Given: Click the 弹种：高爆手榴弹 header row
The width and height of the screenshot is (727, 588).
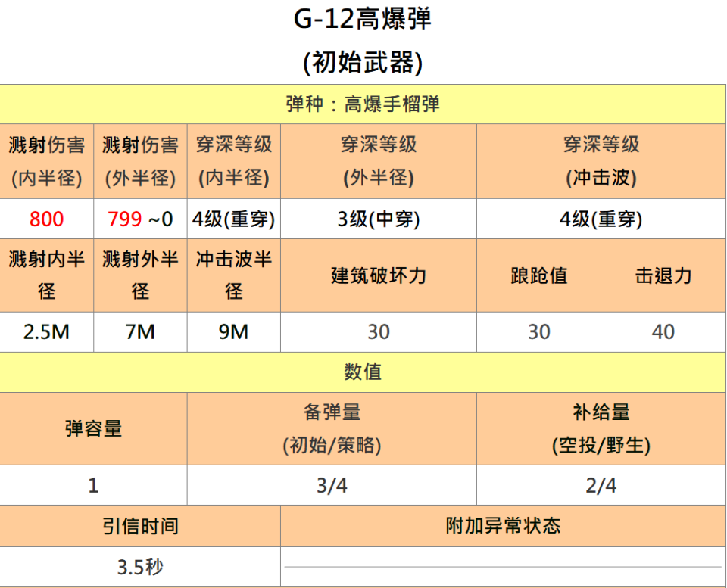Looking at the screenshot, I should point(363,104).
